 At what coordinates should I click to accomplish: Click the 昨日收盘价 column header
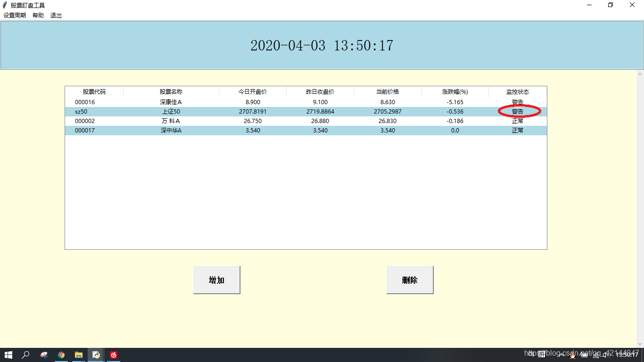point(320,92)
